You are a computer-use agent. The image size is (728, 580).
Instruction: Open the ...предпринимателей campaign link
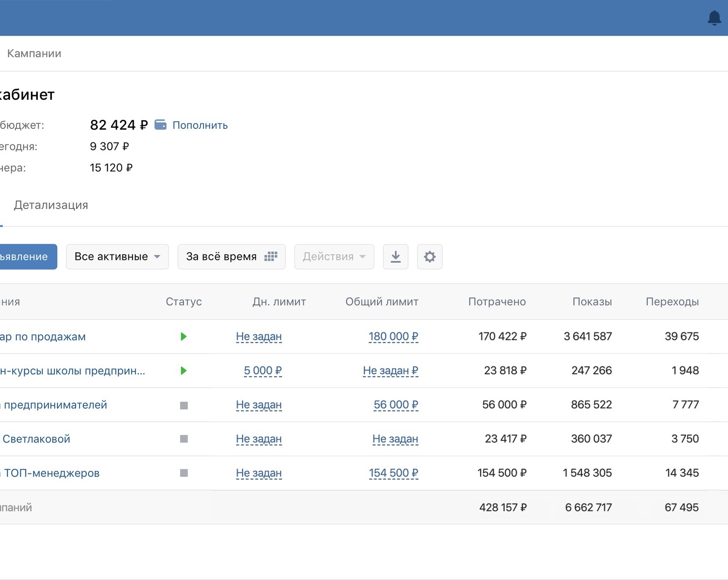click(x=54, y=405)
